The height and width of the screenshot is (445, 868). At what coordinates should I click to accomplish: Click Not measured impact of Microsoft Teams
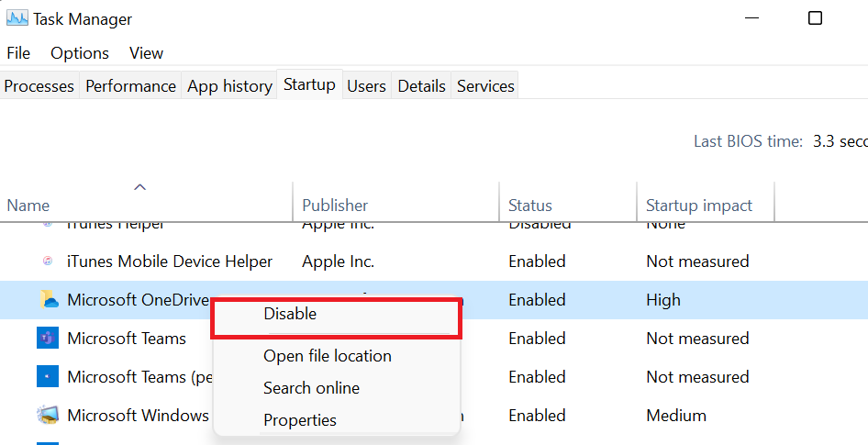(697, 339)
